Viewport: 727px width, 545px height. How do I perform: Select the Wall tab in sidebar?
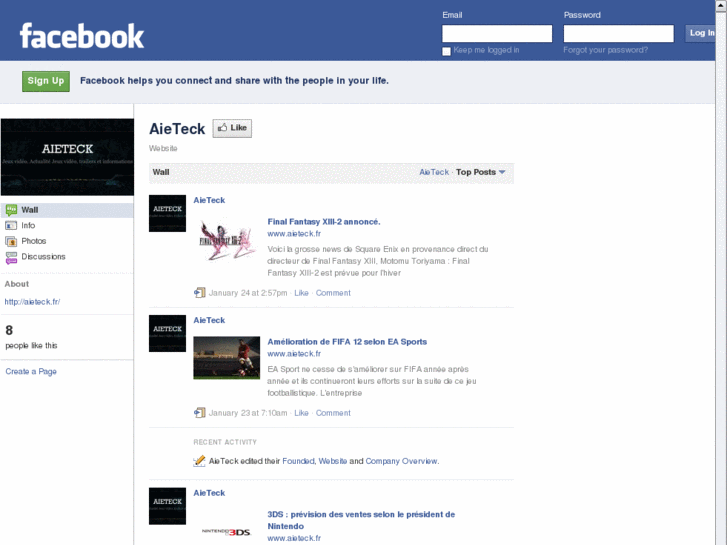(67, 210)
